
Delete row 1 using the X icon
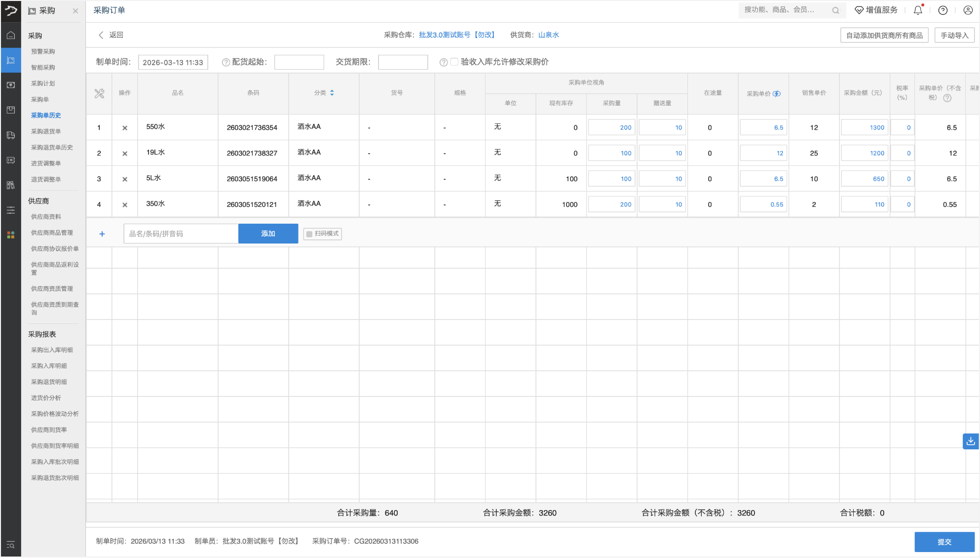[x=125, y=128]
